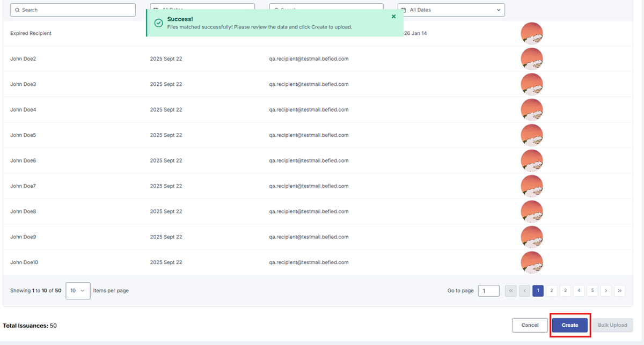The width and height of the screenshot is (644, 345).
Task: Click the avatar image in John Doe7 row
Action: [532, 186]
